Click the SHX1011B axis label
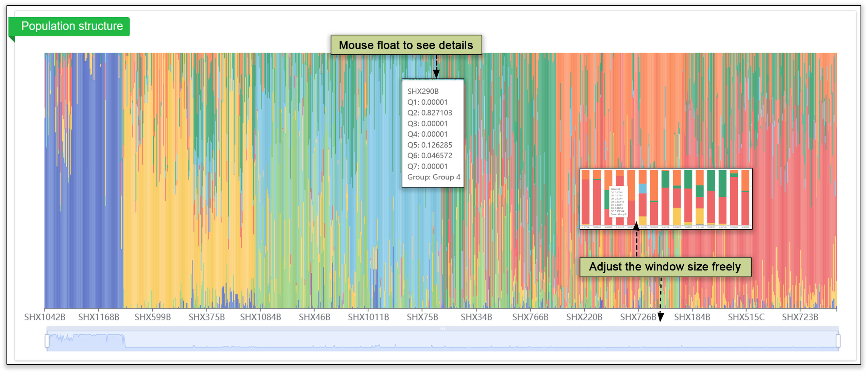The image size is (868, 372). (x=368, y=317)
